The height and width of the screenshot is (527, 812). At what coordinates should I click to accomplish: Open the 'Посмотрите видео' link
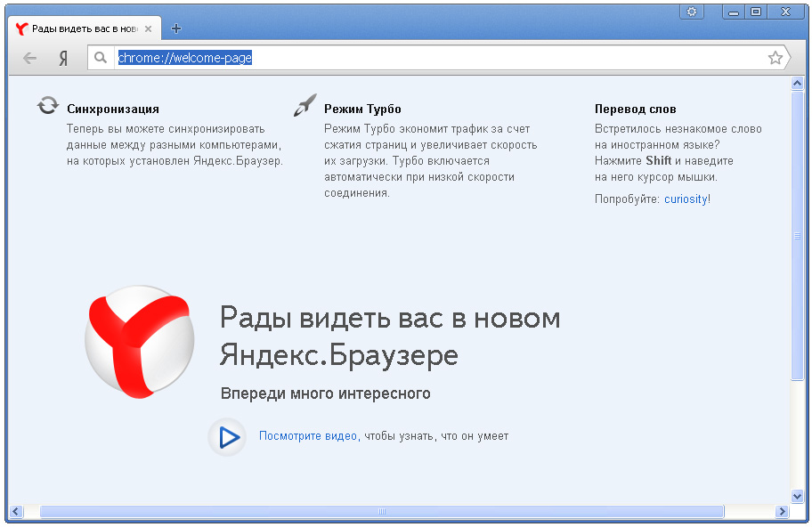308,436
